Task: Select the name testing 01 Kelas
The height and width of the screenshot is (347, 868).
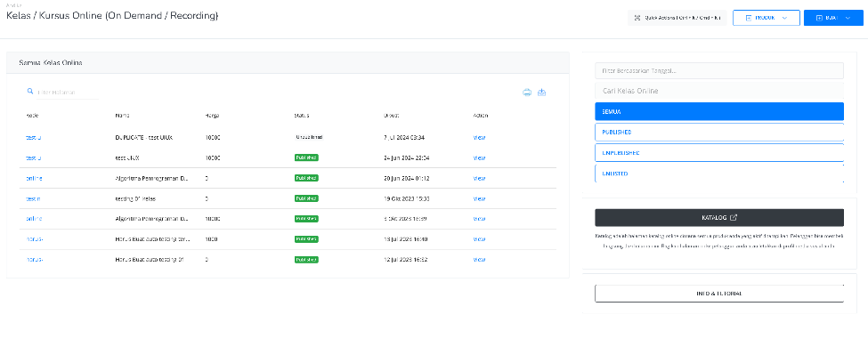Action: 135,198
